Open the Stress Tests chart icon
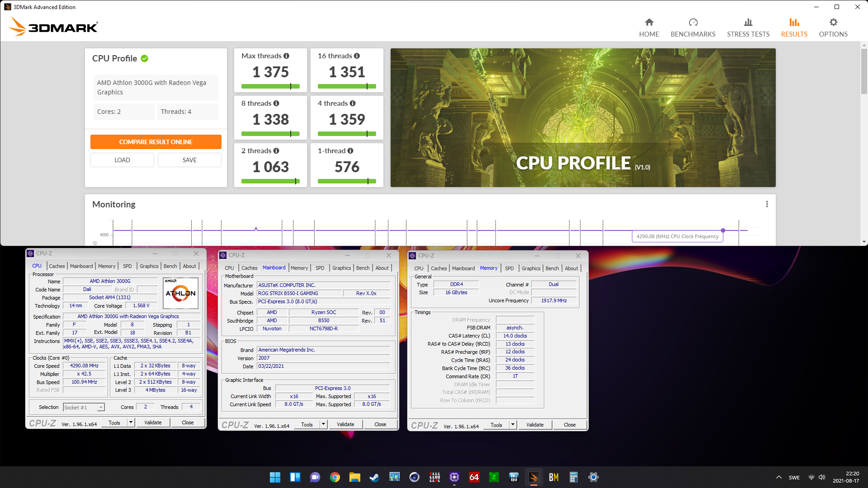 click(x=748, y=22)
